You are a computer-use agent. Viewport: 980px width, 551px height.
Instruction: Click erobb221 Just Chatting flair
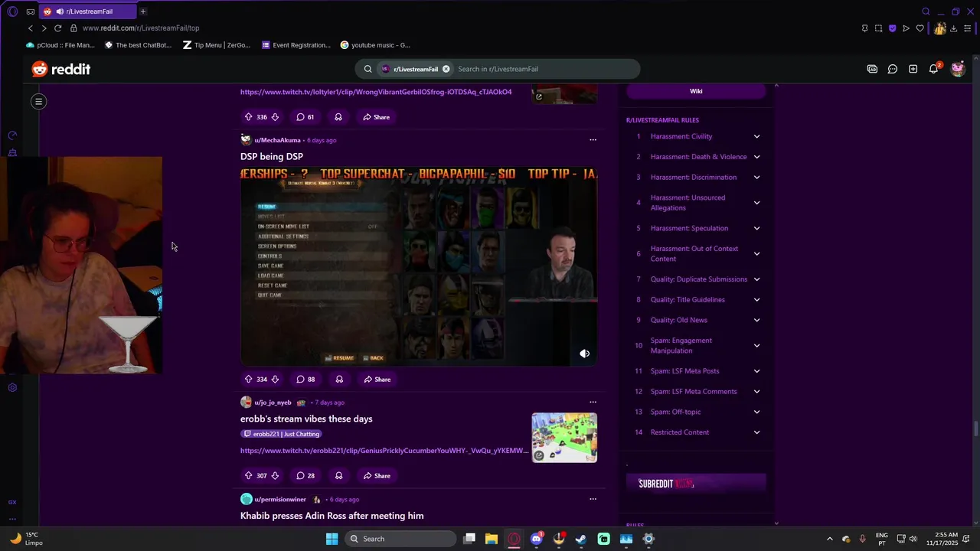pyautogui.click(x=281, y=434)
